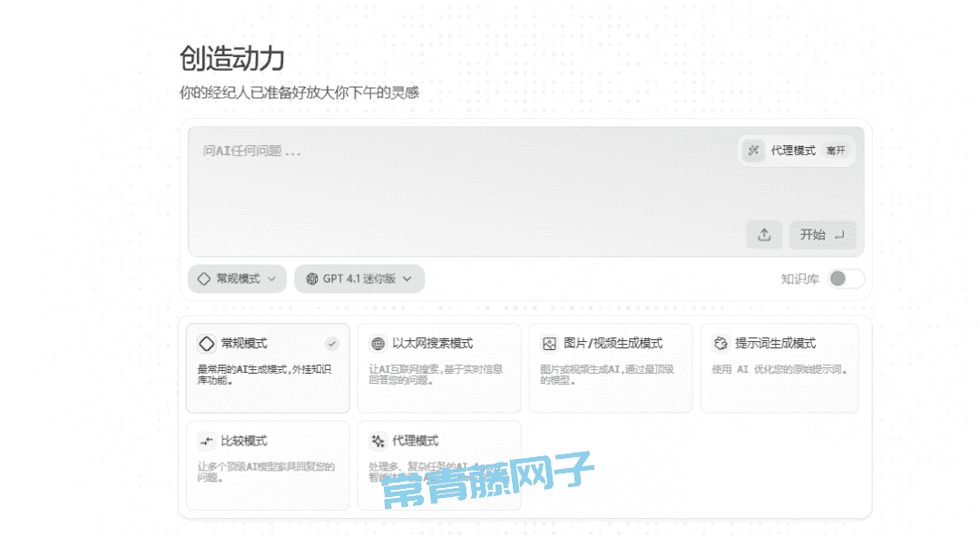This screenshot has width=980, height=537.
Task: Open the GPT 4.1 迷你版 model dropdown
Action: (359, 278)
